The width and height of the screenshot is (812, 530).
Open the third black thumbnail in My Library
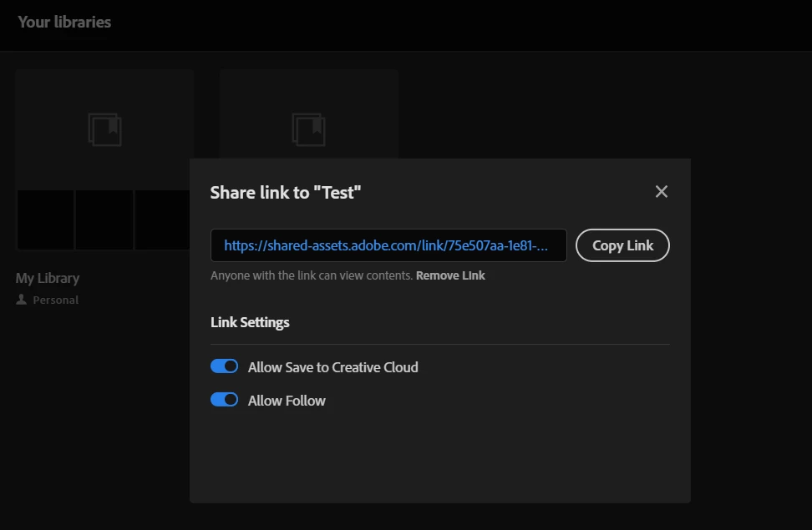[164, 220]
